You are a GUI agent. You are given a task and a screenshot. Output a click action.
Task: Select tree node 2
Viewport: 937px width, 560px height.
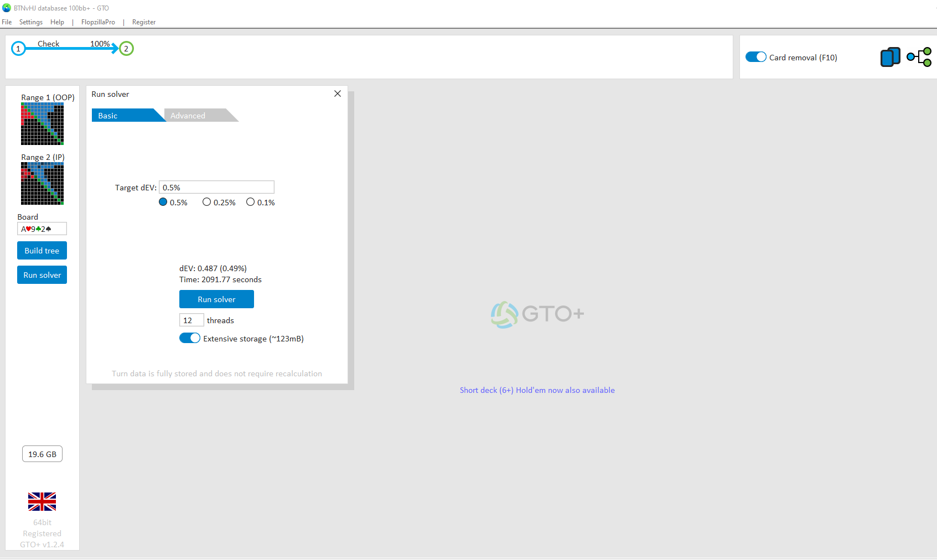click(x=126, y=49)
